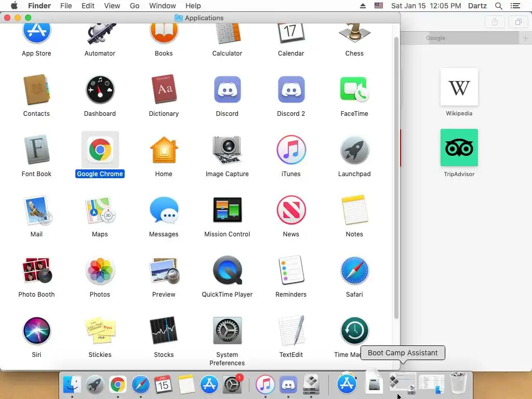This screenshot has width=532, height=399.
Task: Open TripAdvisor favorite in Safari window
Action: [459, 148]
